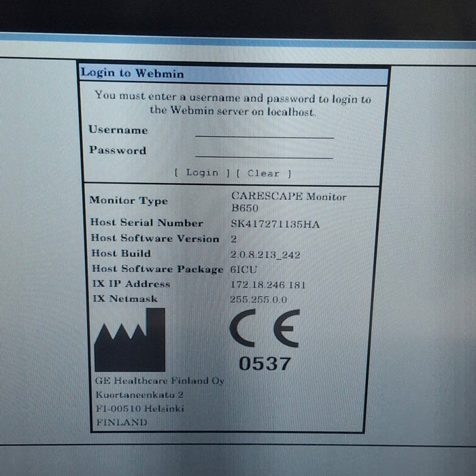The height and width of the screenshot is (476, 476).
Task: Click the Monitor Type label
Action: tap(129, 201)
